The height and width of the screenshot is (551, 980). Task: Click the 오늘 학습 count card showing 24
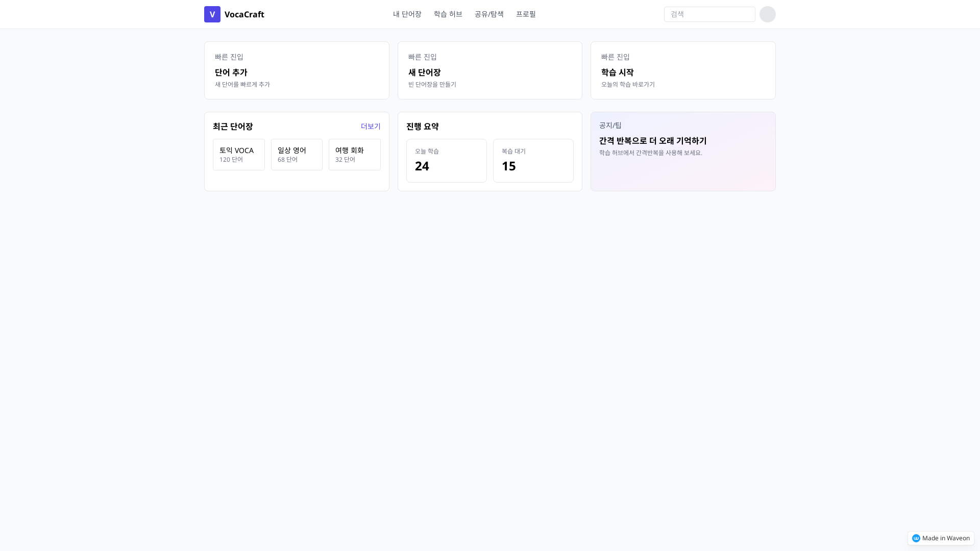[x=446, y=160]
